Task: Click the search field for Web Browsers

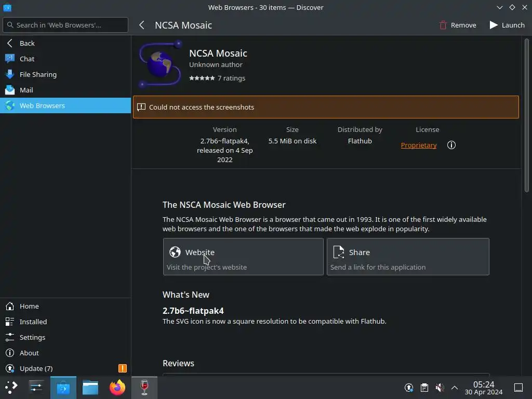Action: pyautogui.click(x=65, y=25)
